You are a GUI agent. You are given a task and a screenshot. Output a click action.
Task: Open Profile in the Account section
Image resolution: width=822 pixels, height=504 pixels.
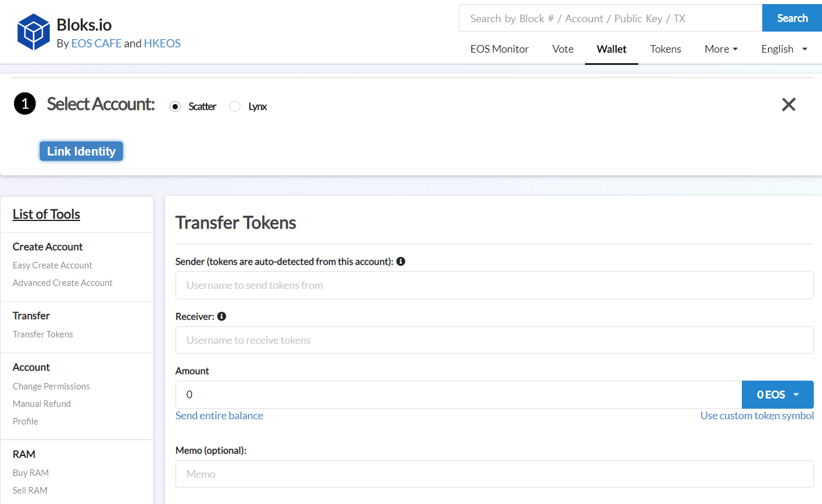click(x=25, y=422)
